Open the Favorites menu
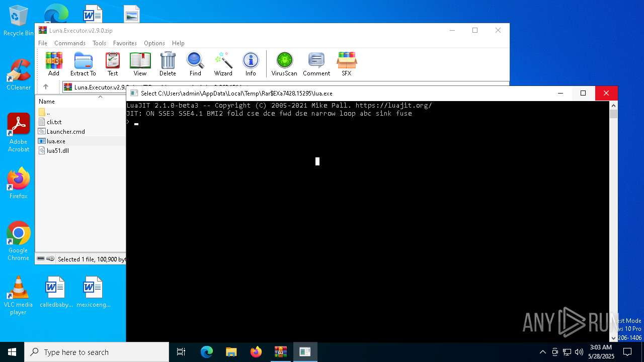The image size is (644, 362). pos(125,43)
